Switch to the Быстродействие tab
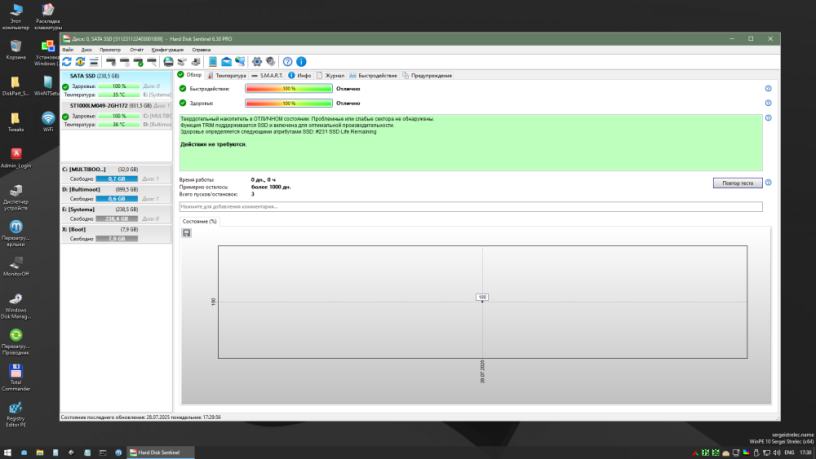Viewport: 816px width, 459px height. (x=373, y=75)
